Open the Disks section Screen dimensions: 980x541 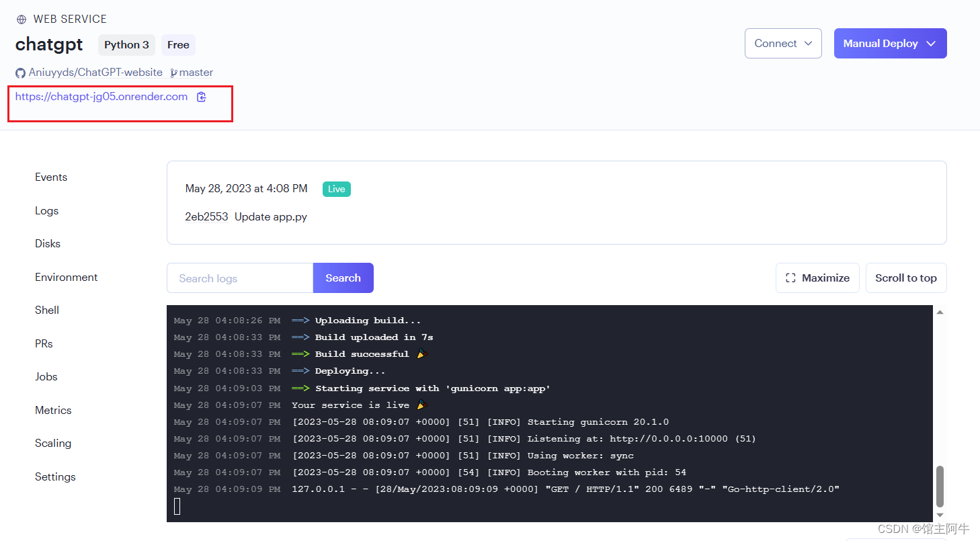click(48, 244)
